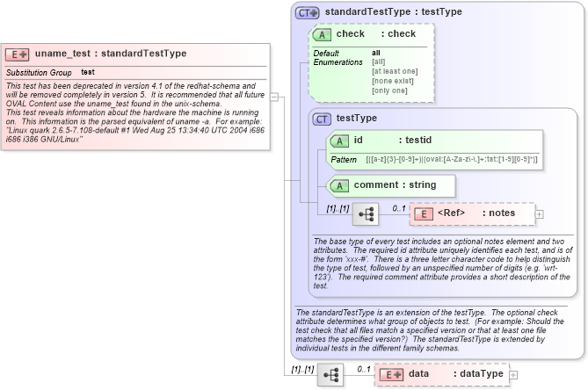Image resolution: width=588 pixels, height=390 pixels.
Task: Click the [only one] enumeration value
Action: 389,90
